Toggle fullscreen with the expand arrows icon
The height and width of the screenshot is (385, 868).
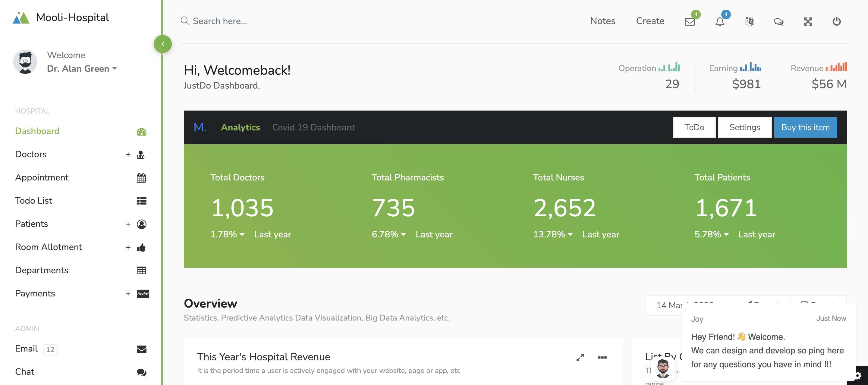(808, 22)
